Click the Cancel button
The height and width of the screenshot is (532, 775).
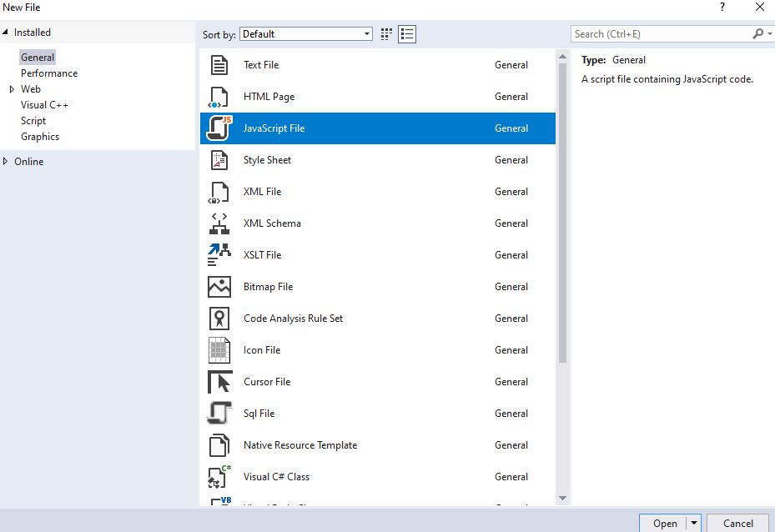[x=738, y=523]
